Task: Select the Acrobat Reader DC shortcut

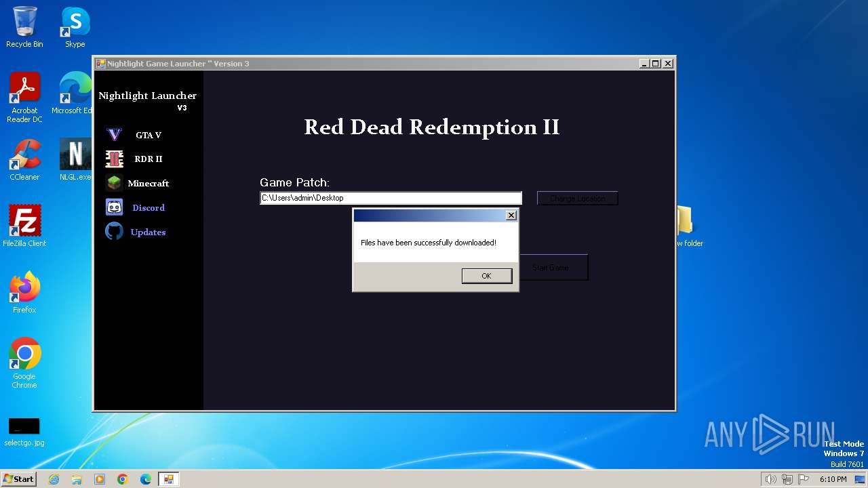Action: pyautogui.click(x=24, y=98)
